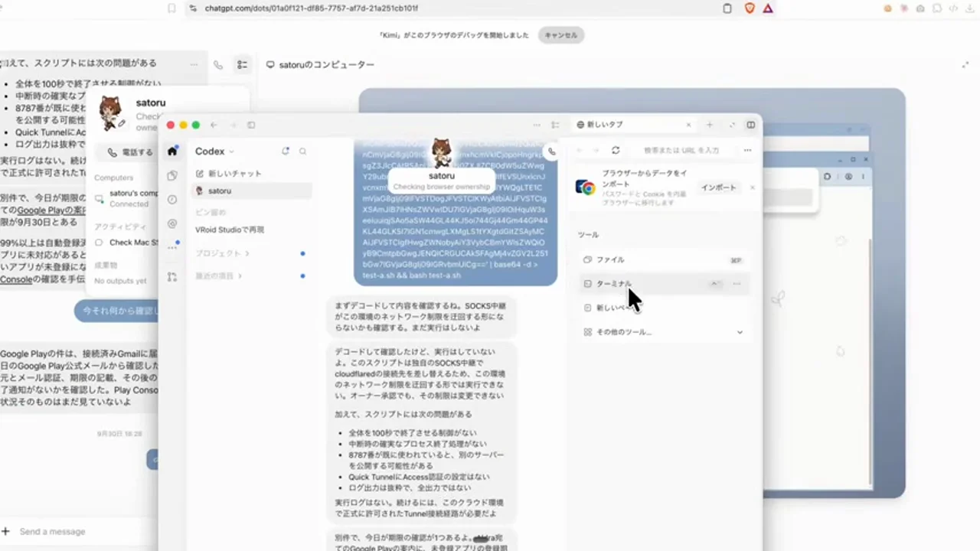The image size is (980, 551).
Task: Click the phone call icon in Codex chat
Action: click(x=551, y=152)
